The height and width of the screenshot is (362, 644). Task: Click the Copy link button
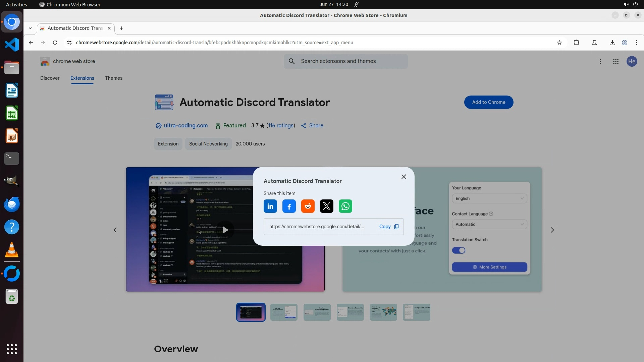(388, 227)
